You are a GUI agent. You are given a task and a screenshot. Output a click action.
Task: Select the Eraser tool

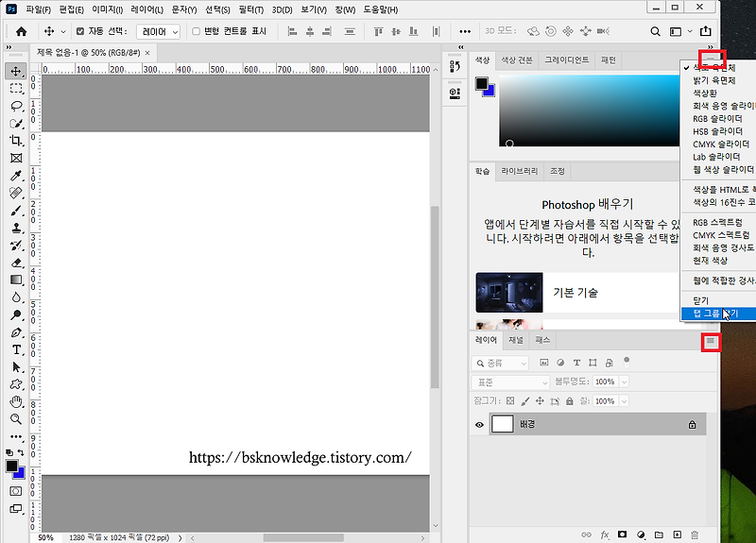(16, 263)
